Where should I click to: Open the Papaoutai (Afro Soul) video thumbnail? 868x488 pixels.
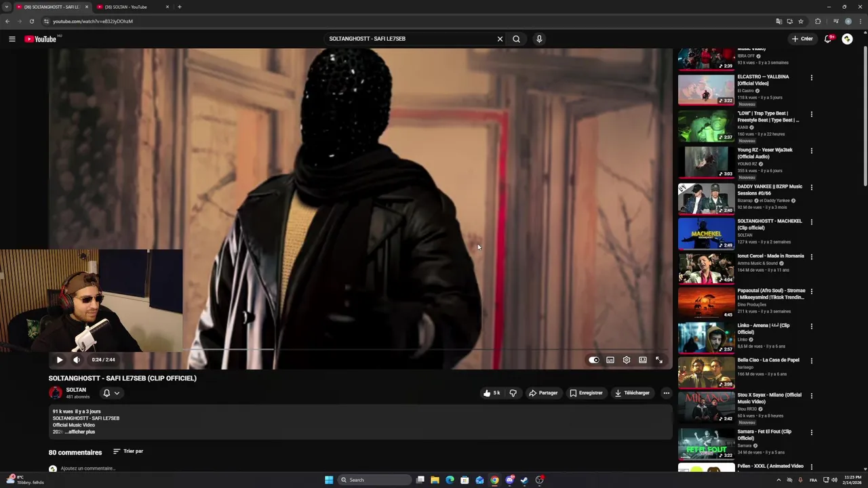click(x=706, y=303)
